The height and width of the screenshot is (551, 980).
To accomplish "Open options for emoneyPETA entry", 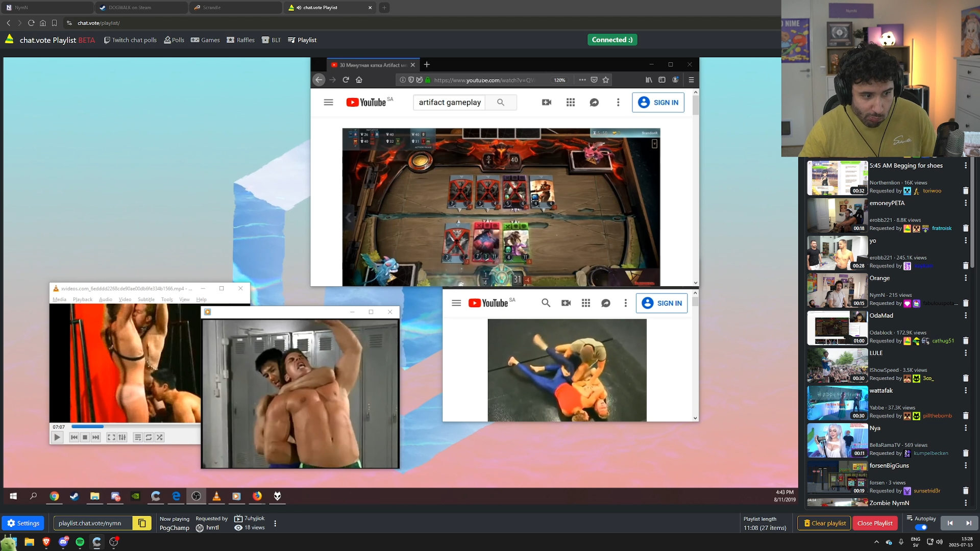I will pyautogui.click(x=966, y=203).
